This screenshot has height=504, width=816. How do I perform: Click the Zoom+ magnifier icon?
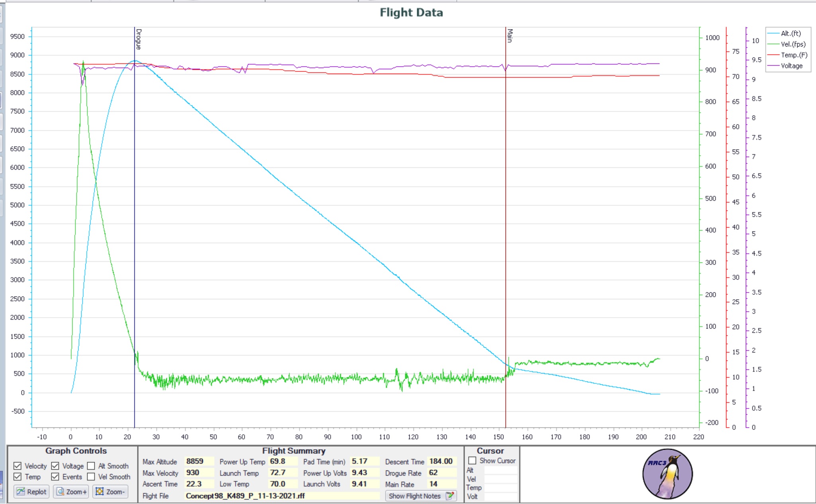click(x=60, y=492)
